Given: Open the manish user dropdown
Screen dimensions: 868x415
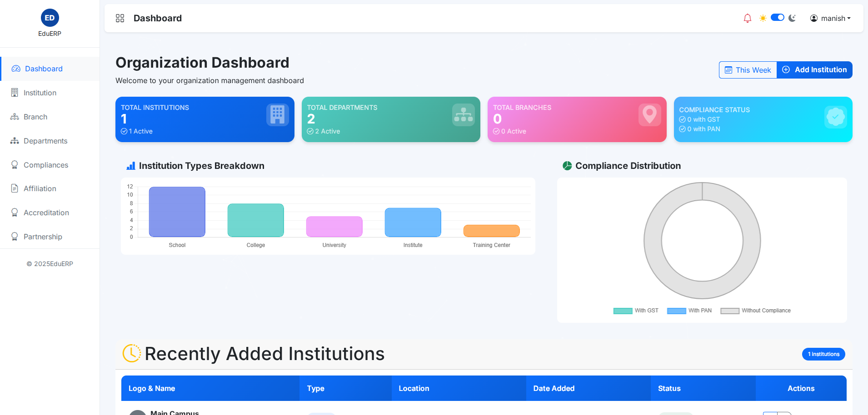Looking at the screenshot, I should [x=830, y=18].
